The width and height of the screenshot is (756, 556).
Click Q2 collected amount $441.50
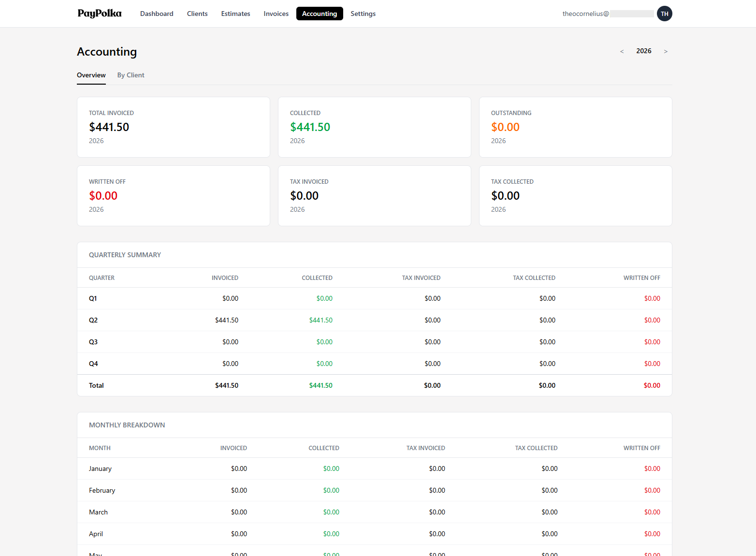pyautogui.click(x=321, y=320)
